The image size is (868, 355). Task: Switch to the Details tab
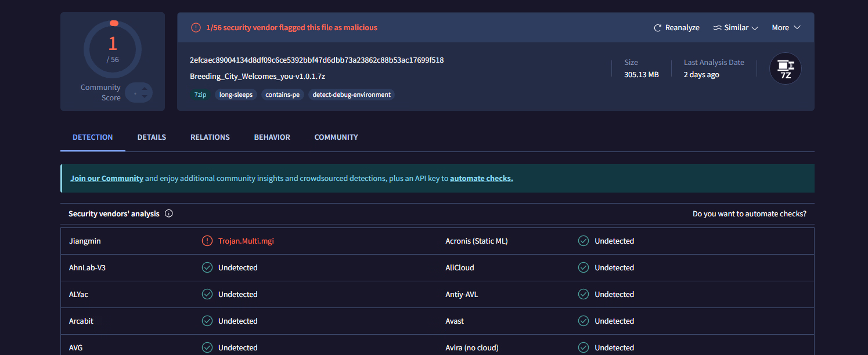point(152,137)
